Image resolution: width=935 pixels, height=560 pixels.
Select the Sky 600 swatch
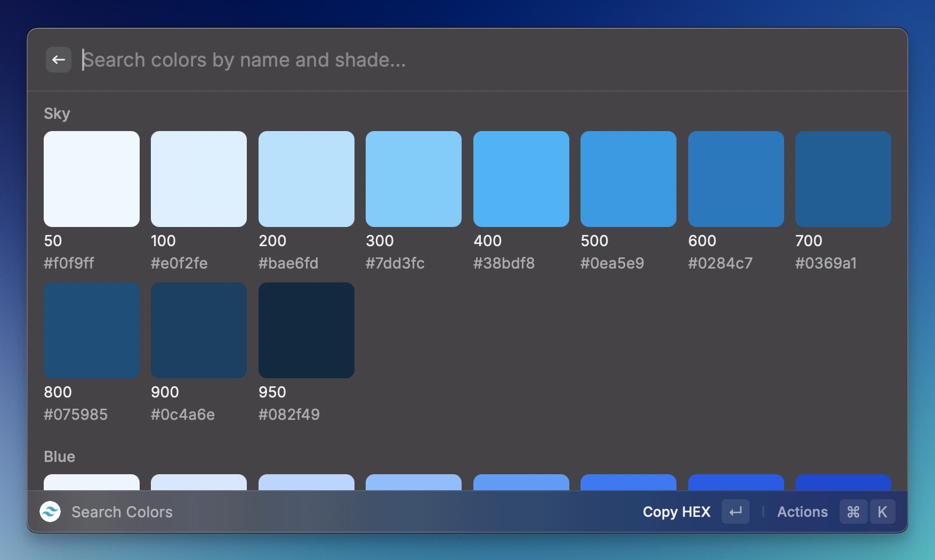[x=736, y=179]
